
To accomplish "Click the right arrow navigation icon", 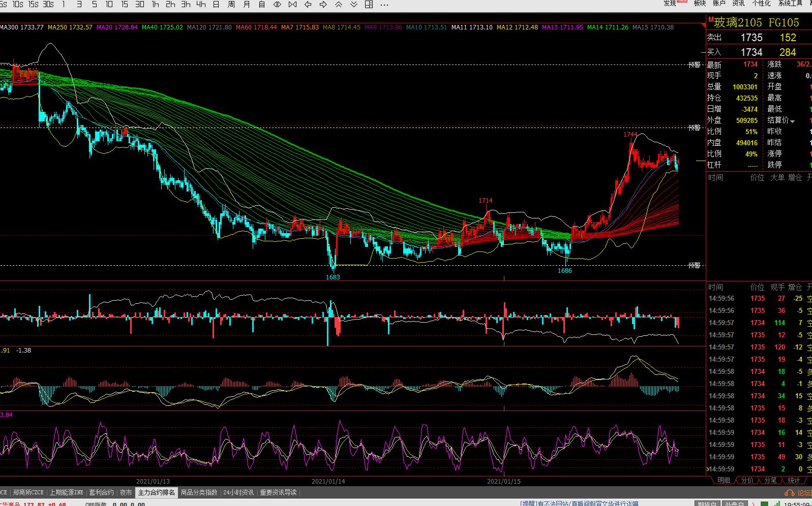I will (x=323, y=4).
